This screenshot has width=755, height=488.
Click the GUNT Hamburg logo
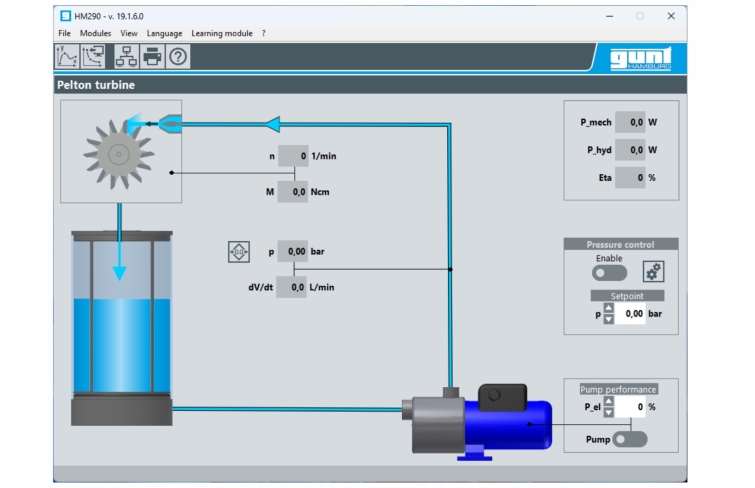click(641, 58)
